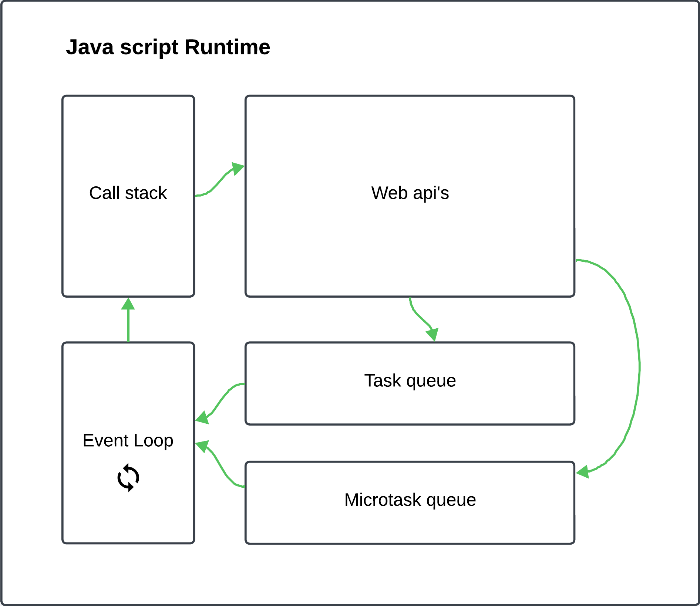Select the top border of the Web api's box
The width and height of the screenshot is (700, 606).
(x=410, y=96)
